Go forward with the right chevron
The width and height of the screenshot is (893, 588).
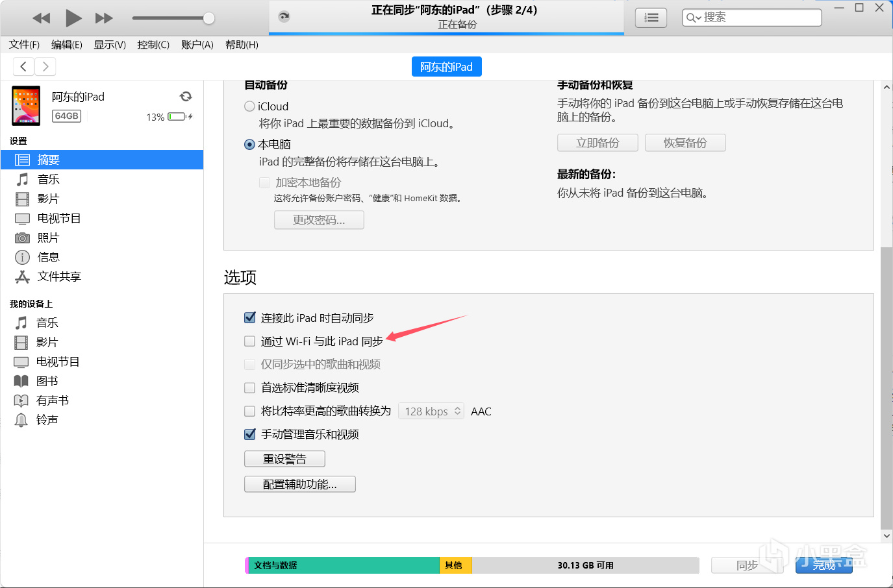pos(45,66)
